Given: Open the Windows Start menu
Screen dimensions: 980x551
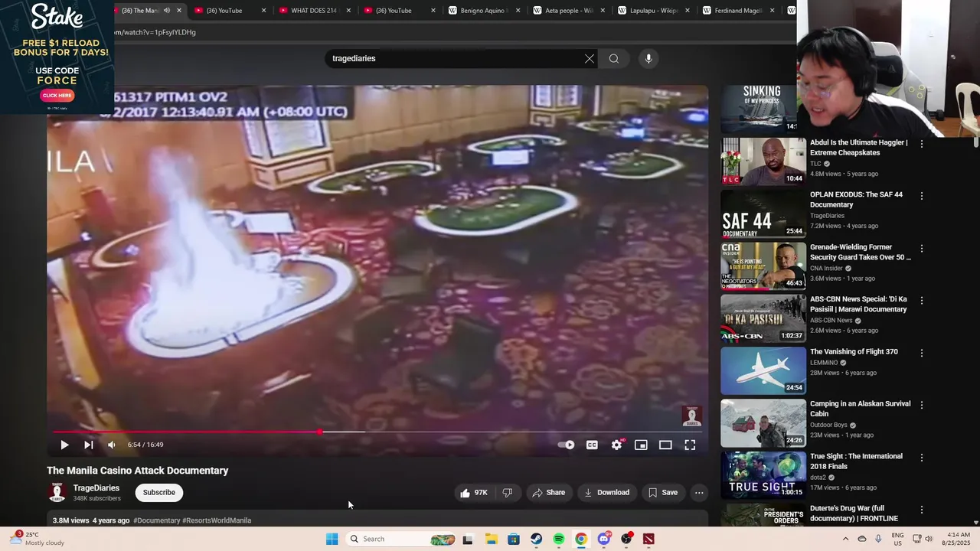Looking at the screenshot, I should (332, 539).
